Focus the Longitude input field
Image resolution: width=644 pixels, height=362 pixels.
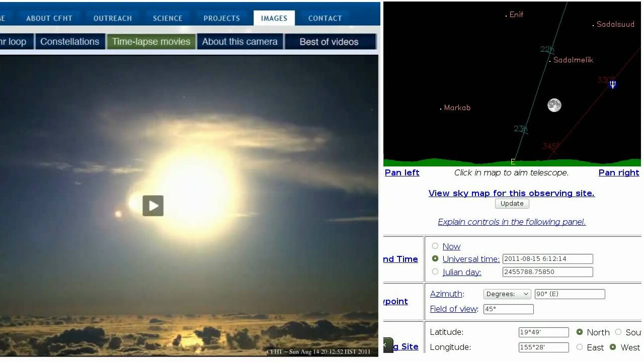pos(544,347)
